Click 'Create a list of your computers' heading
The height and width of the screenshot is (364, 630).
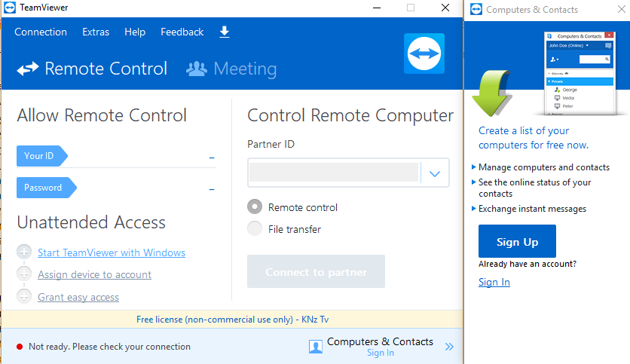click(534, 138)
